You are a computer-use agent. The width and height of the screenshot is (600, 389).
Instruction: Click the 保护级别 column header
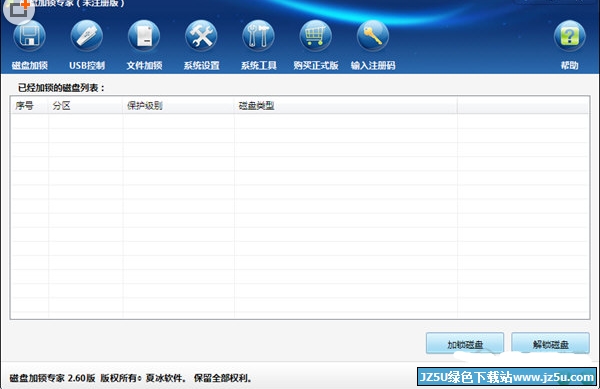coord(179,106)
